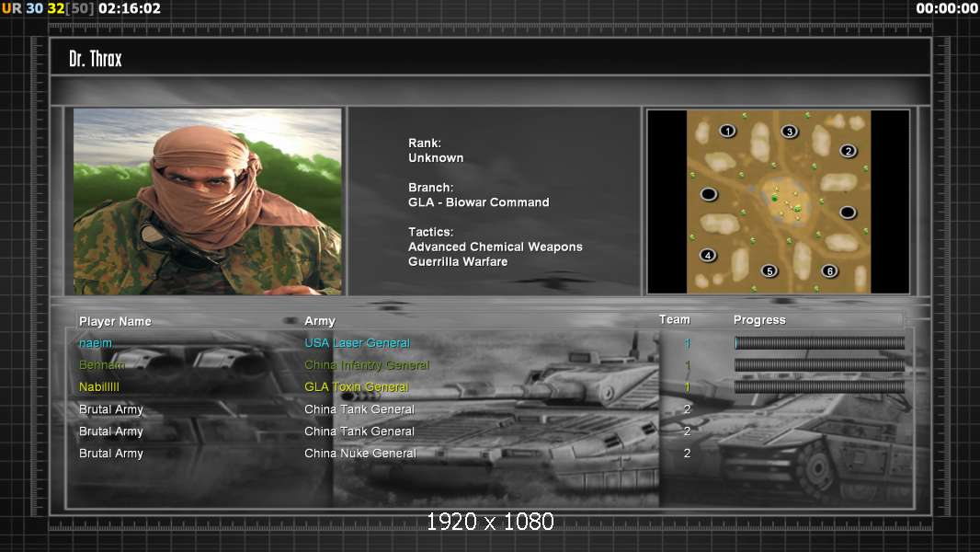Image resolution: width=980 pixels, height=552 pixels.
Task: Click the Team column header
Action: click(675, 319)
